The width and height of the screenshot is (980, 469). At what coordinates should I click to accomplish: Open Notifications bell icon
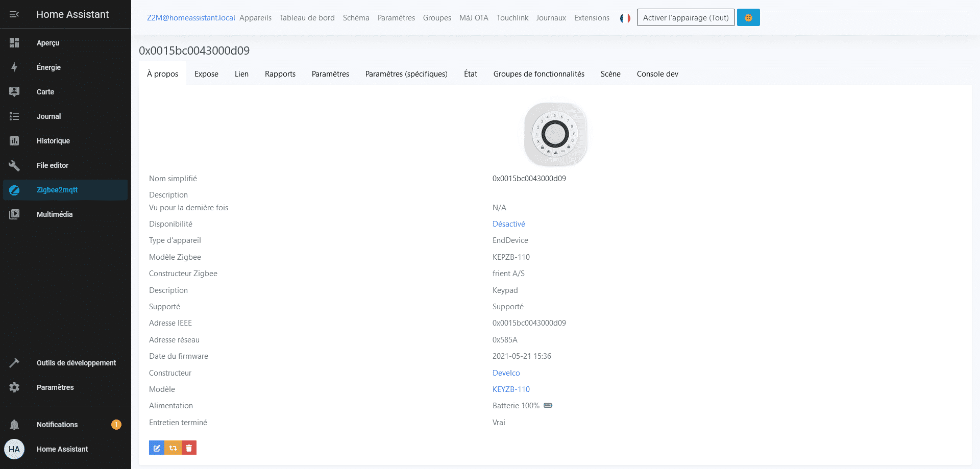point(14,425)
